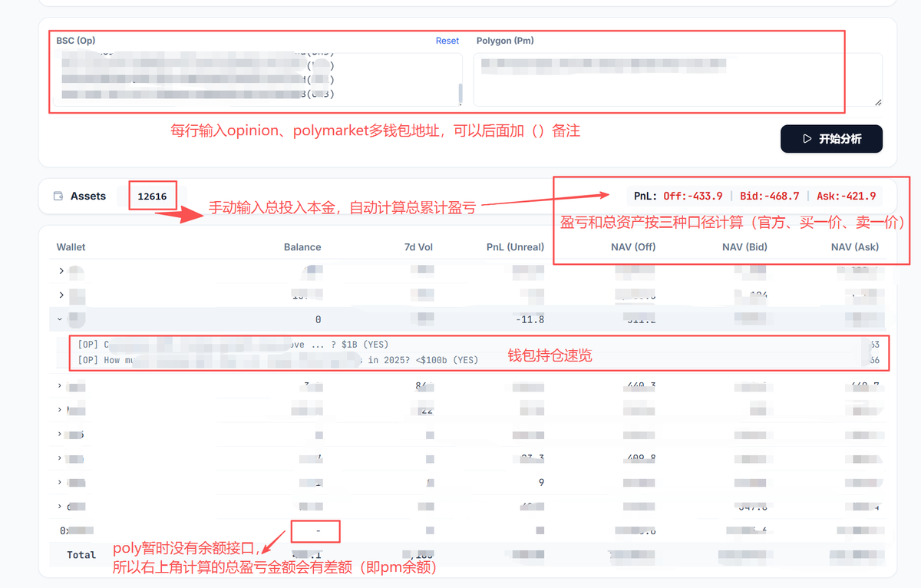The height and width of the screenshot is (588, 921).
Task: Click the Balance column header
Action: pyautogui.click(x=302, y=247)
